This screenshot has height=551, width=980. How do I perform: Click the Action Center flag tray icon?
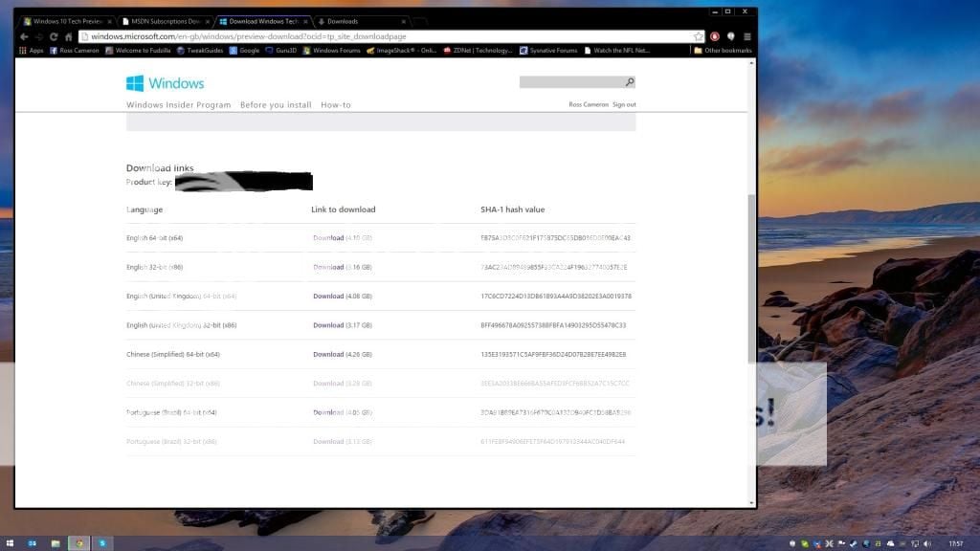tap(841, 544)
